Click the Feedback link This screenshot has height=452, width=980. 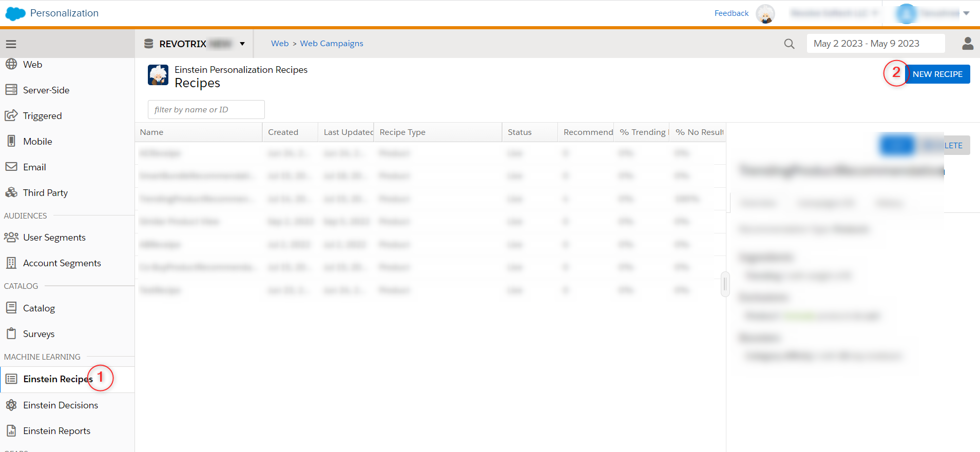[x=732, y=13]
